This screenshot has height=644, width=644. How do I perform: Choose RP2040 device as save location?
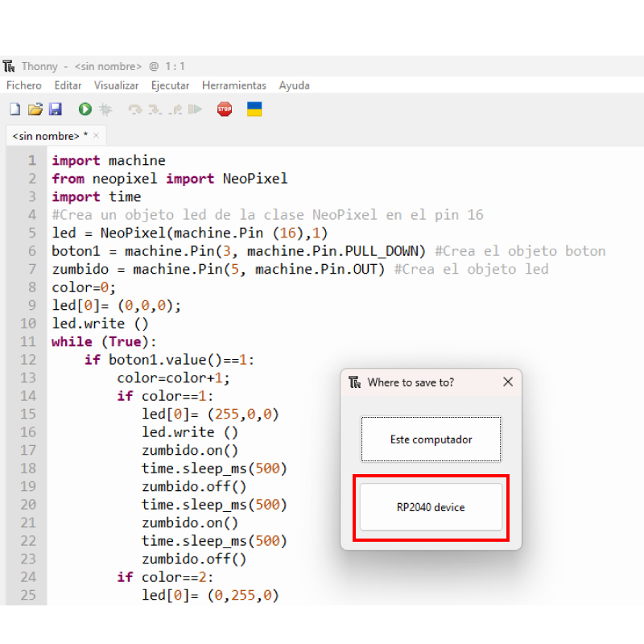click(431, 507)
